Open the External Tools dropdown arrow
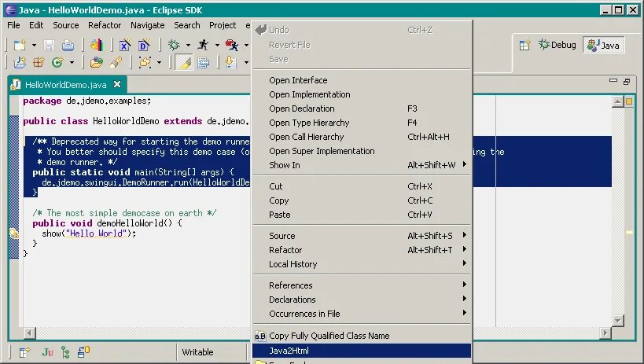This screenshot has height=364, width=644. [246, 45]
